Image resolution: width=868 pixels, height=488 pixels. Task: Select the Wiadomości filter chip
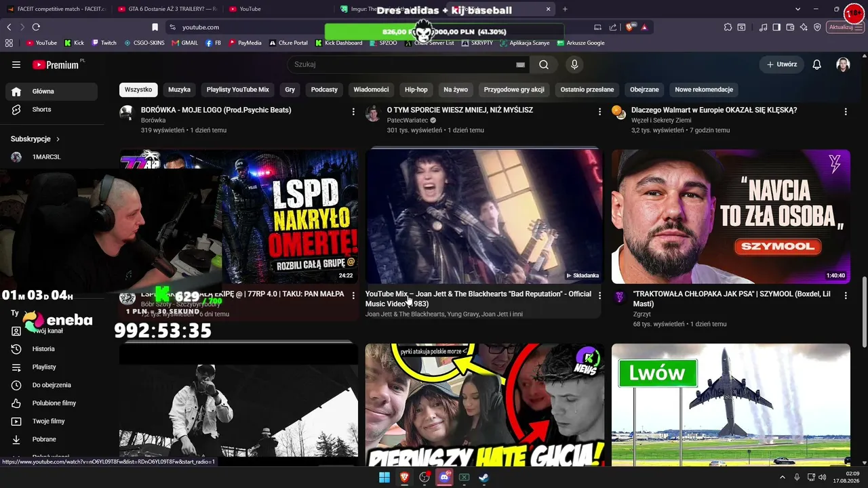pyautogui.click(x=371, y=89)
